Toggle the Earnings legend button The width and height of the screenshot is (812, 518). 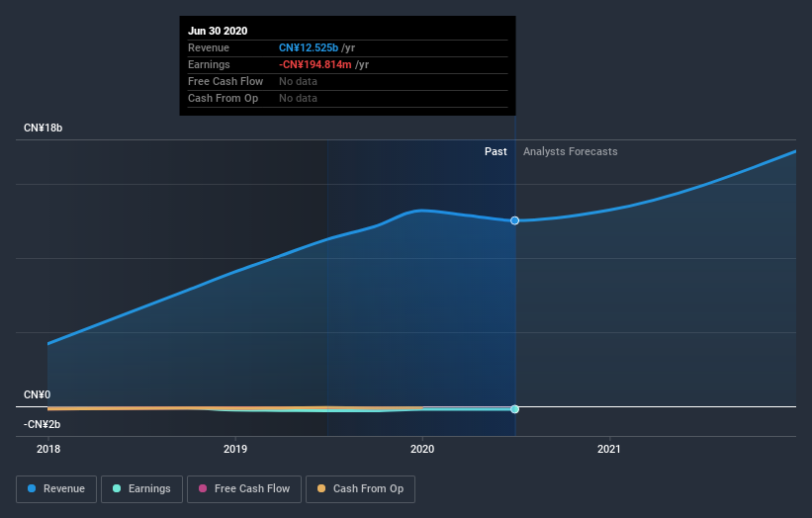141,489
